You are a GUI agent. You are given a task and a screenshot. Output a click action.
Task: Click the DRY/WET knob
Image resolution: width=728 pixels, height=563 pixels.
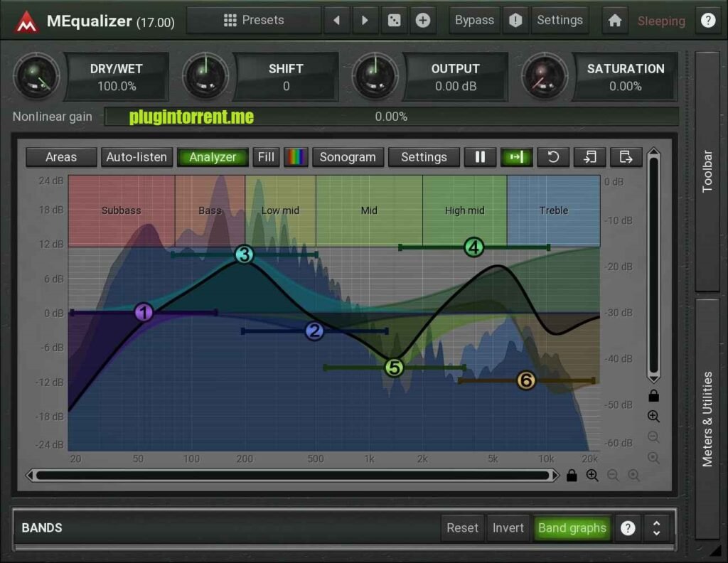36,77
